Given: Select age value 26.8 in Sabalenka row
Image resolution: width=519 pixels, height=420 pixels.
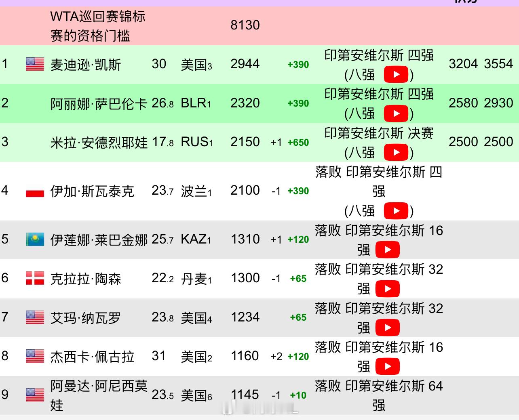Looking at the screenshot, I should [162, 103].
